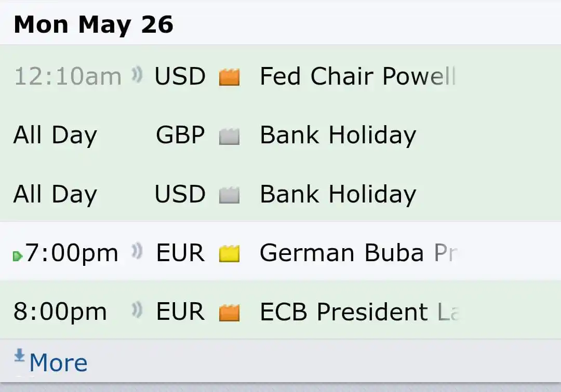Click the gray impact icon on USD Bank Holiday
This screenshot has height=392, width=561.
coord(229,195)
